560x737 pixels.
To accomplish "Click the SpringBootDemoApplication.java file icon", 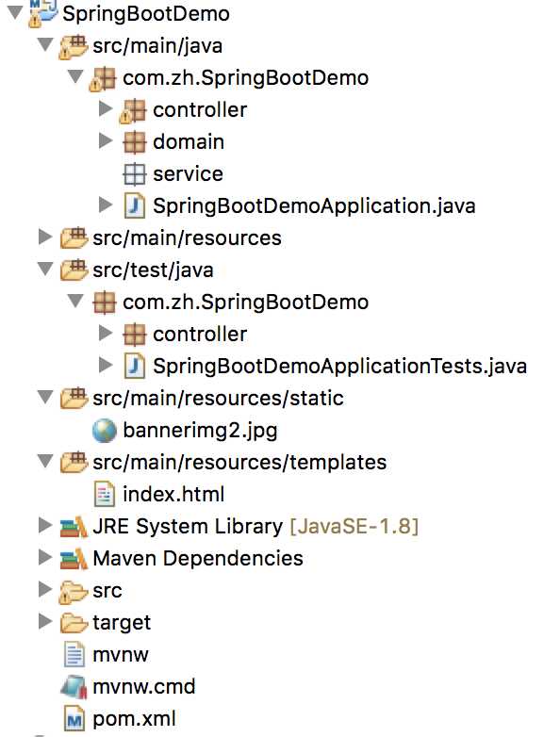I will (134, 205).
